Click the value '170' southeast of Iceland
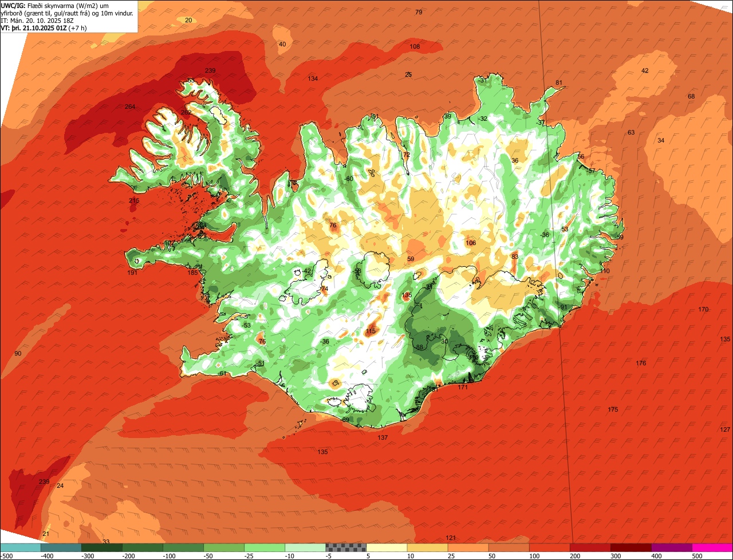Viewport: 733px width, 560px height. [x=703, y=310]
